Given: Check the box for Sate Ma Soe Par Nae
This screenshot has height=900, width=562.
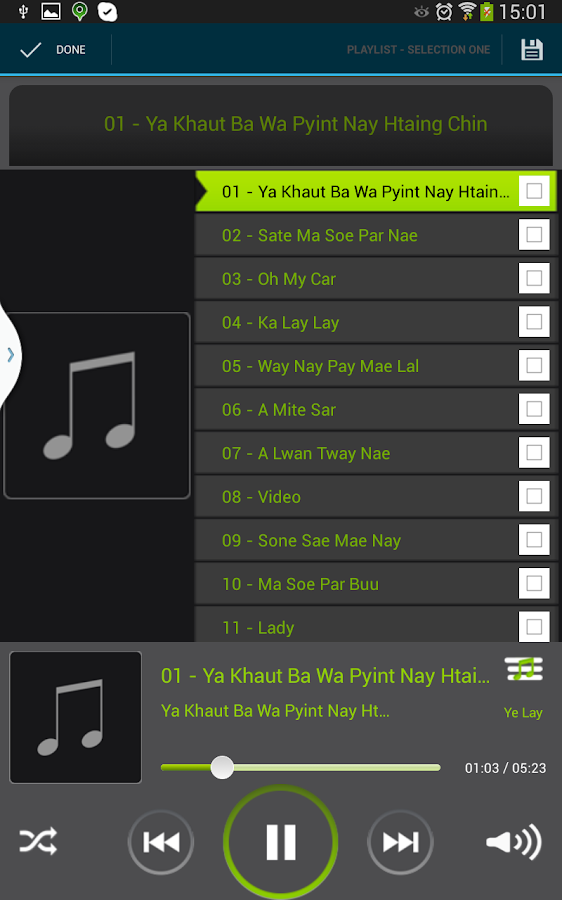Looking at the screenshot, I should point(534,235).
